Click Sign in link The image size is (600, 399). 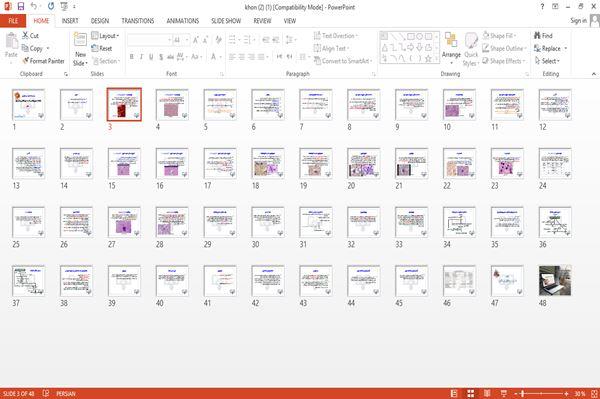(x=578, y=21)
